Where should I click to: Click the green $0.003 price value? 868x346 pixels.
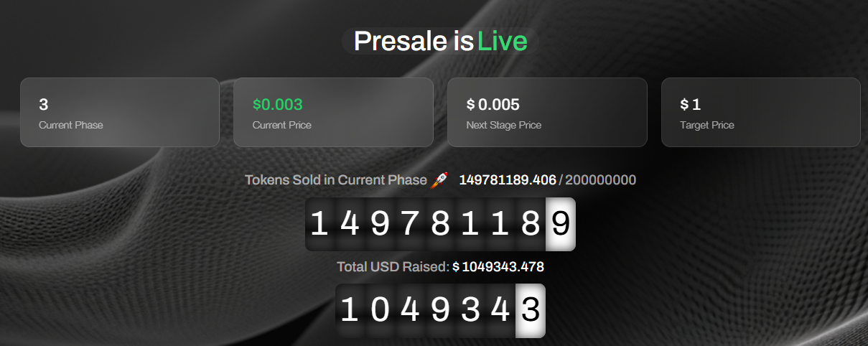(x=278, y=104)
